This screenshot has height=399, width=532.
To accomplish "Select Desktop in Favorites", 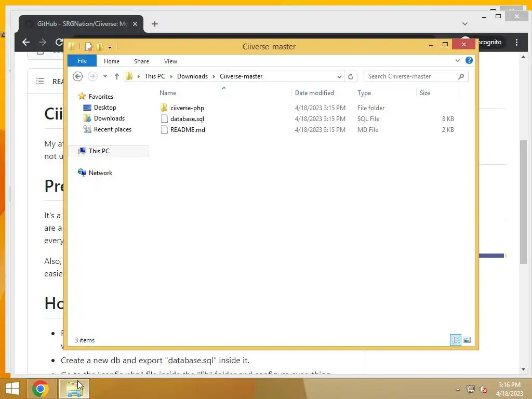I will click(x=105, y=107).
